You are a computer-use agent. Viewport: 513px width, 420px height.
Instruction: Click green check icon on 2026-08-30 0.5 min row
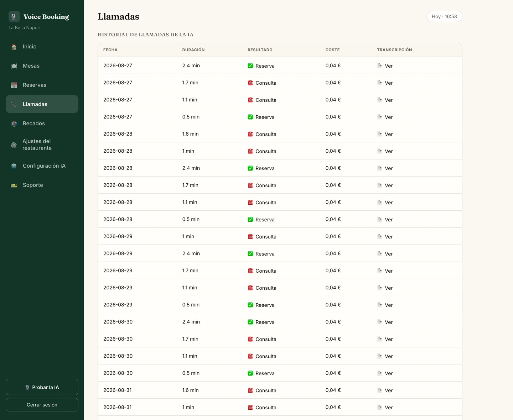[x=250, y=373]
